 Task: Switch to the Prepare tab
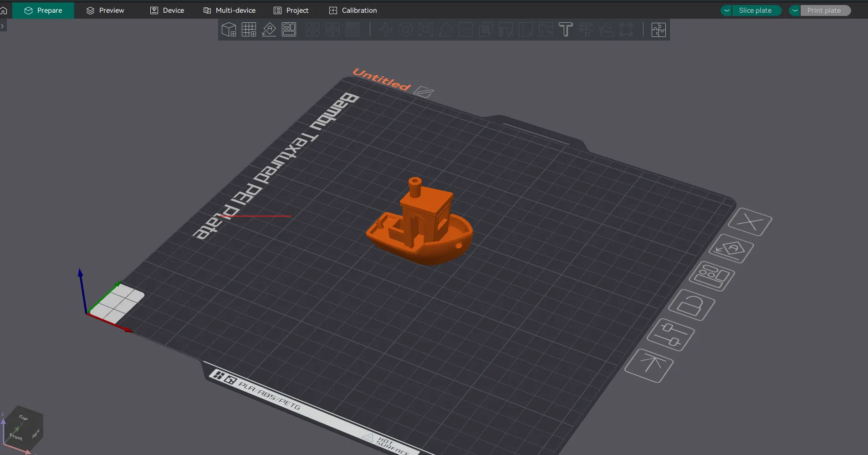(43, 10)
